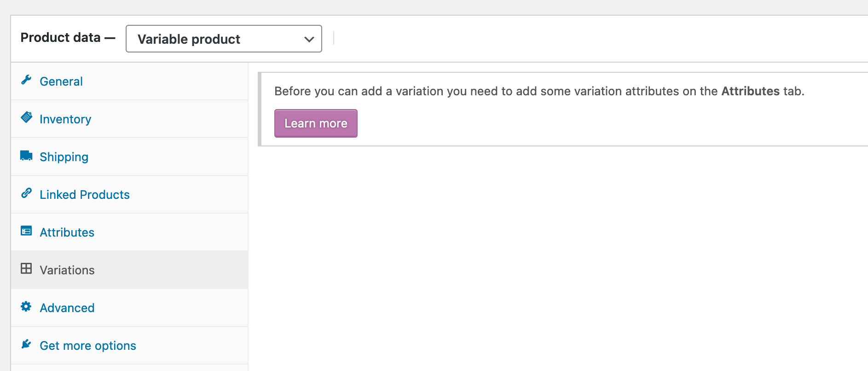Click the Learn more button
Screen dimensions: 868x371
point(315,123)
